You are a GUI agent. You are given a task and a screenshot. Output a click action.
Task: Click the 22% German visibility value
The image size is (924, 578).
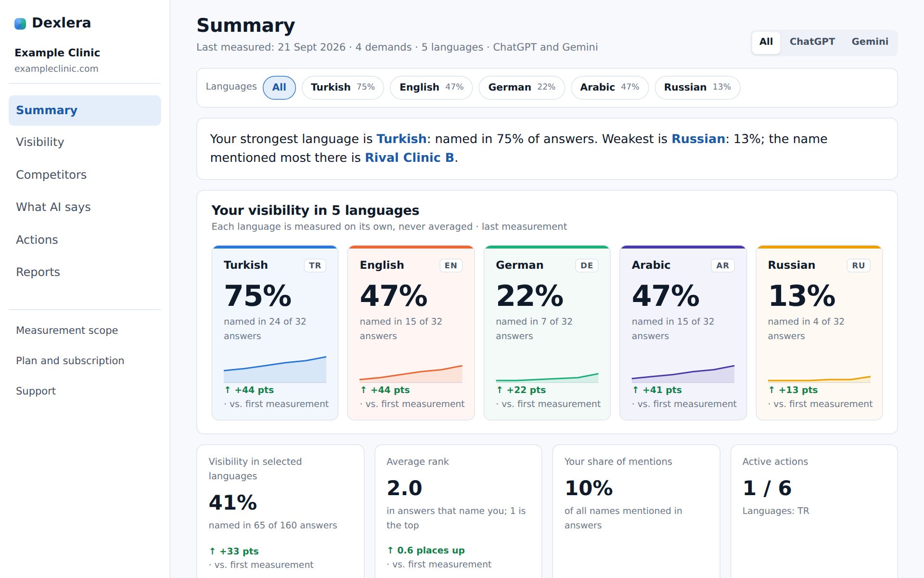click(x=530, y=296)
